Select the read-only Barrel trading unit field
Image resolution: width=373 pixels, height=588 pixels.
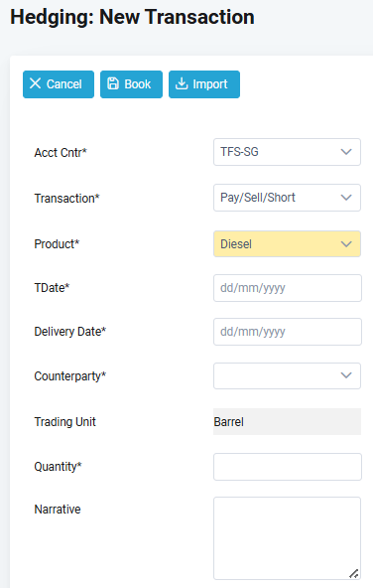[287, 422]
